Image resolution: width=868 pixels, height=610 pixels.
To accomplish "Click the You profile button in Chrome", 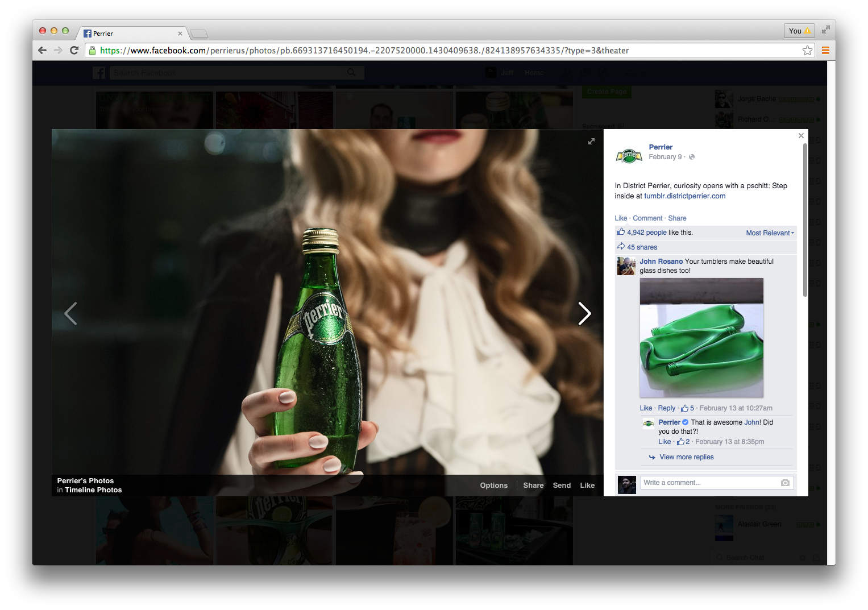I will (799, 31).
